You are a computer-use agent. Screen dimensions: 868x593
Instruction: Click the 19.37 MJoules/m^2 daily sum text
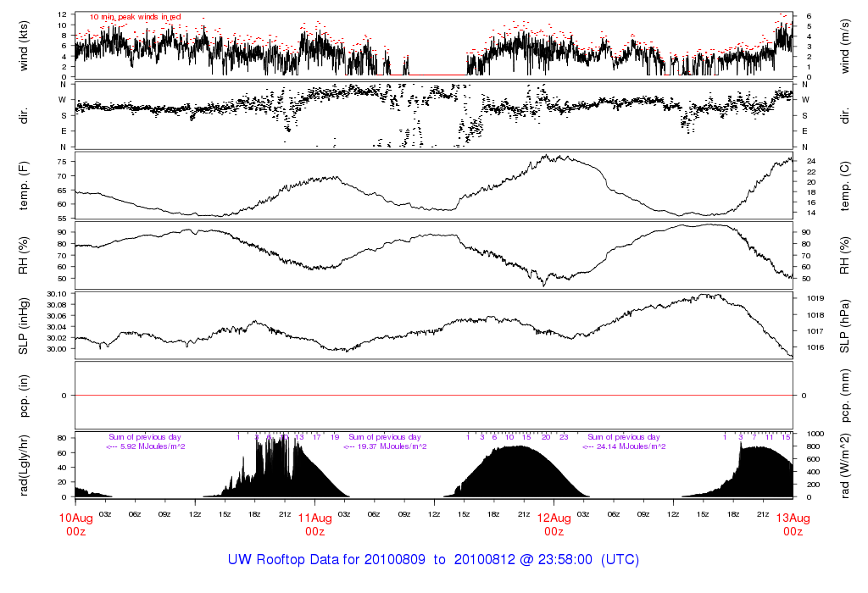pos(387,446)
